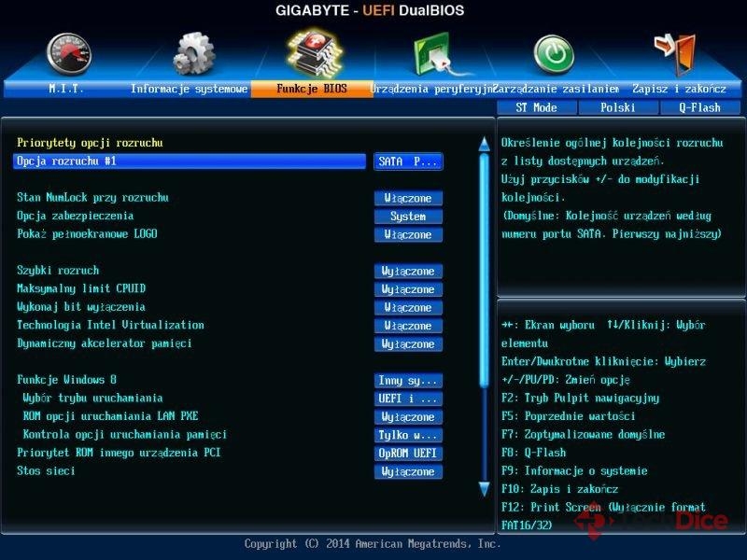
Task: Open the Informacje systemowe tab
Action: (x=190, y=89)
